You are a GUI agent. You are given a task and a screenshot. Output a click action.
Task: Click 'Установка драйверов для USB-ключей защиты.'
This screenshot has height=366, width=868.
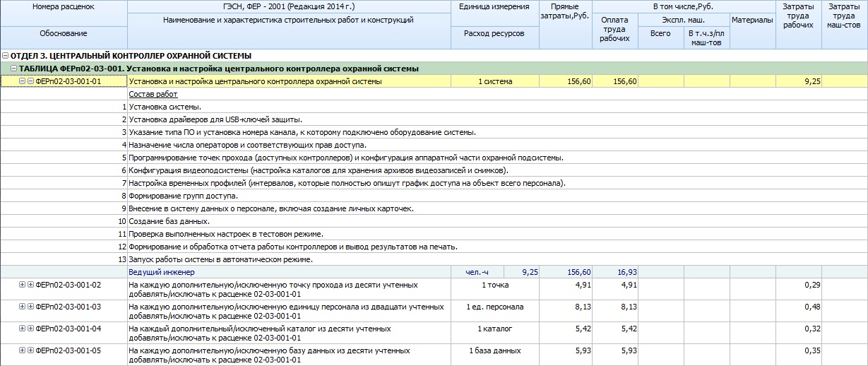[x=215, y=119]
